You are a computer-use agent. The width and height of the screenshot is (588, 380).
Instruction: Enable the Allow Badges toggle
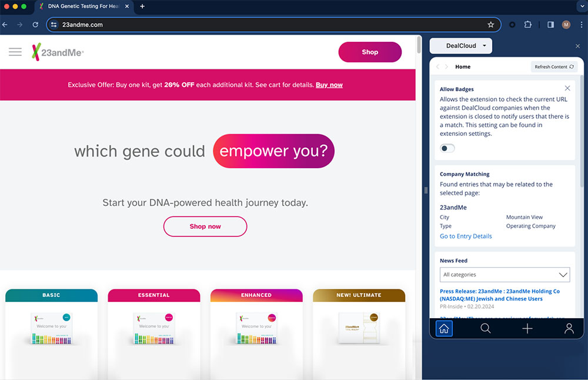coord(447,148)
